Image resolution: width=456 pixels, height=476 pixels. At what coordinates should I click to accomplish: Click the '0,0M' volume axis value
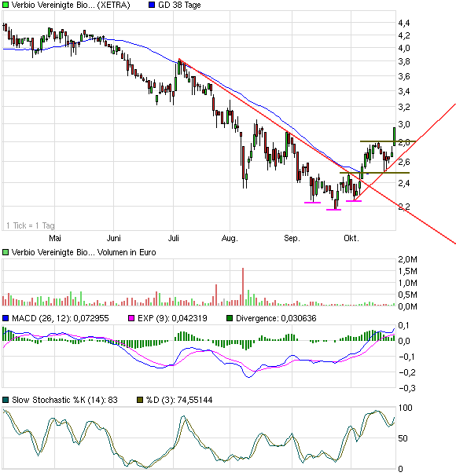point(408,306)
